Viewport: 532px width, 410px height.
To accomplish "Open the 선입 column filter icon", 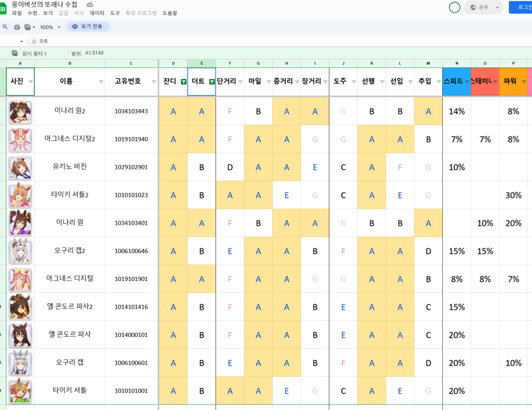I will (410, 82).
